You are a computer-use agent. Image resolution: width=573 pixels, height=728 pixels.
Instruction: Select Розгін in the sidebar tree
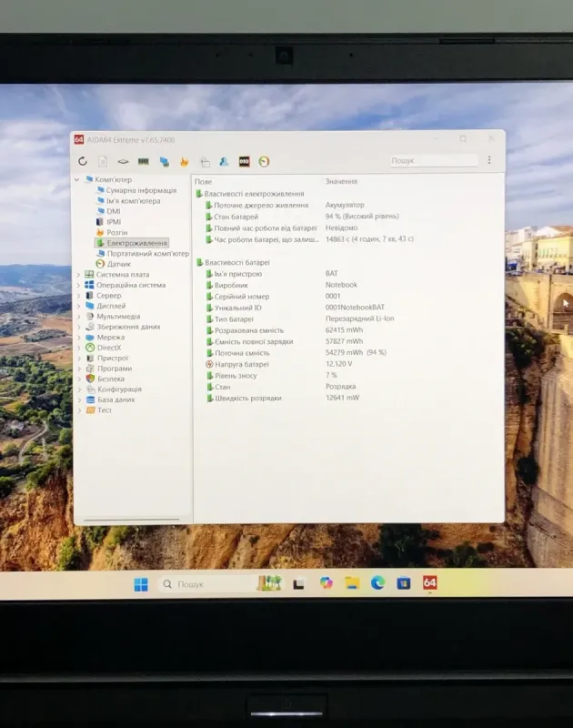click(x=116, y=233)
